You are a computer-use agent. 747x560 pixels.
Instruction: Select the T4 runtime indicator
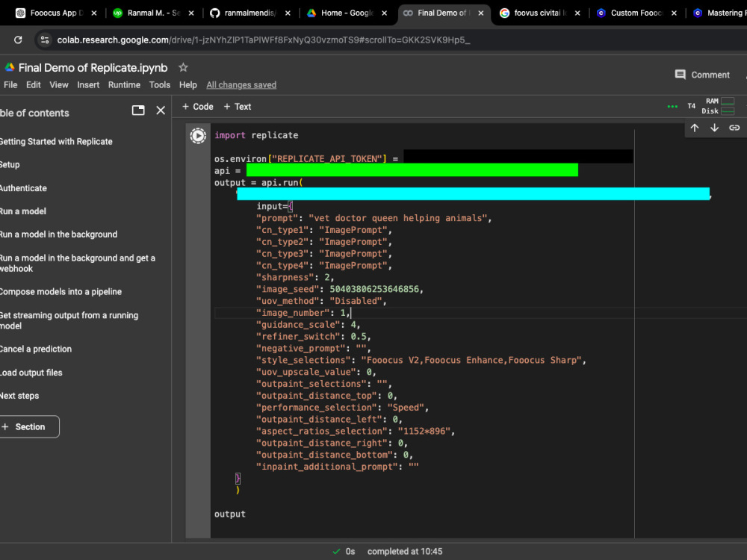[691, 105]
